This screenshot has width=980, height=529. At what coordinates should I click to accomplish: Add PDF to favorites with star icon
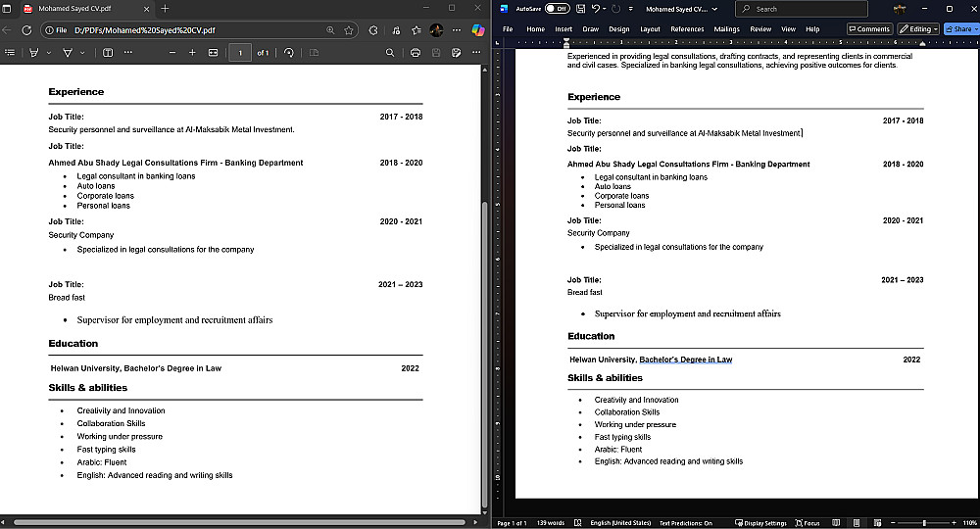point(349,30)
